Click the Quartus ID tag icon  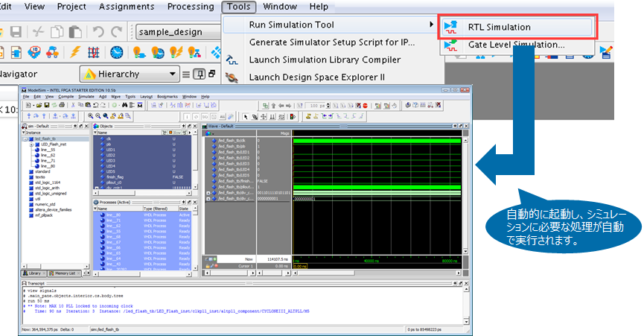[34, 52]
